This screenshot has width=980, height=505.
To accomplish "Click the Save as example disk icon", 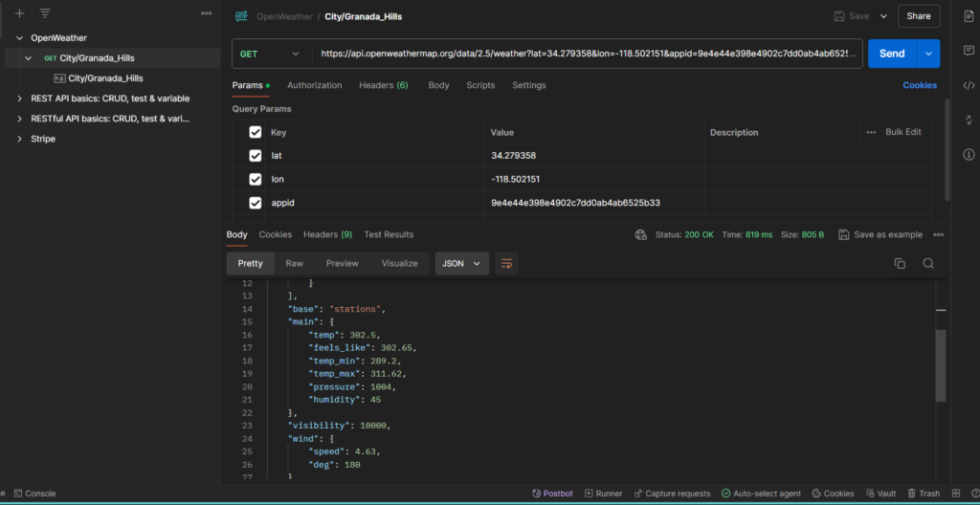I will coord(843,234).
